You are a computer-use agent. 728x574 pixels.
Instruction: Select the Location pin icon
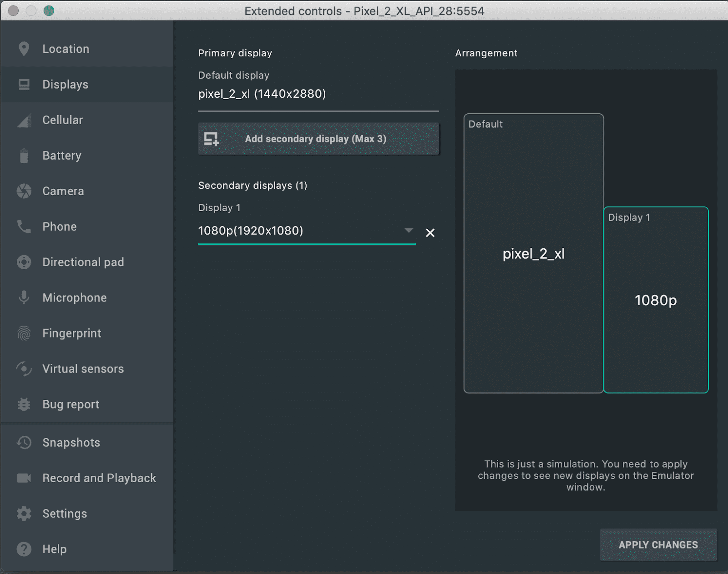click(23, 49)
